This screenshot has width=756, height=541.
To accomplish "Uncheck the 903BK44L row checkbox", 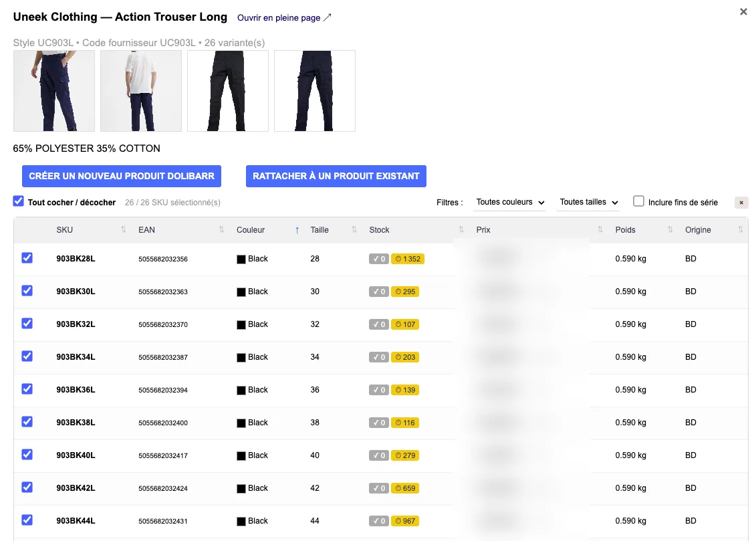I will point(27,520).
